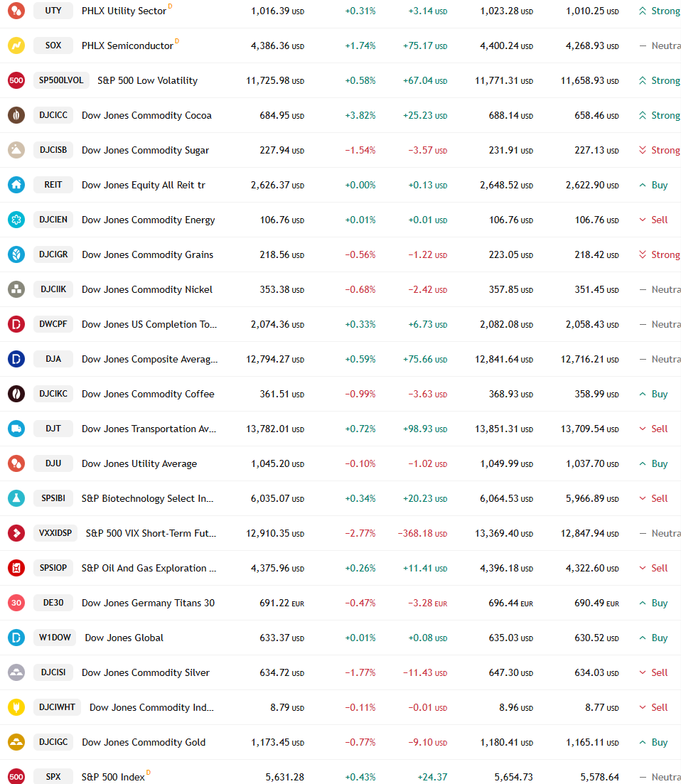Select the DJCIGR ticker badge
The height and width of the screenshot is (784, 681).
(x=53, y=254)
